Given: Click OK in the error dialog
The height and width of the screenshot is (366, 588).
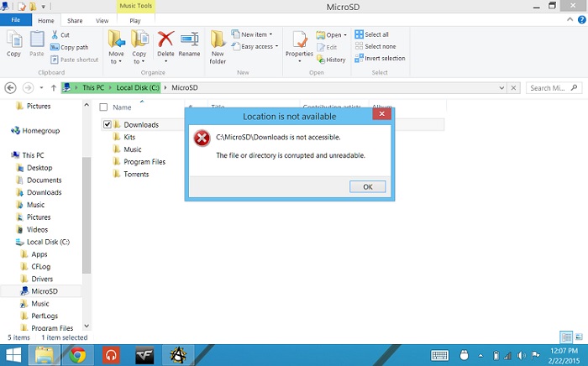Looking at the screenshot, I should click(368, 186).
